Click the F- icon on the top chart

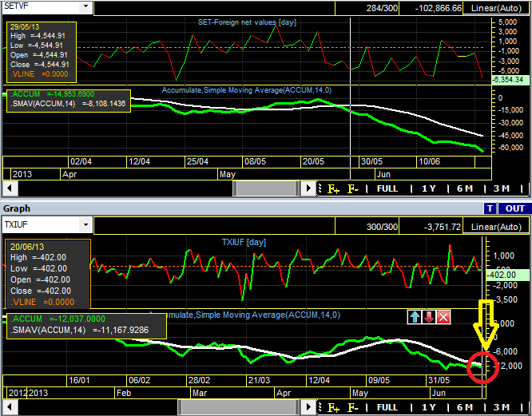(352, 188)
